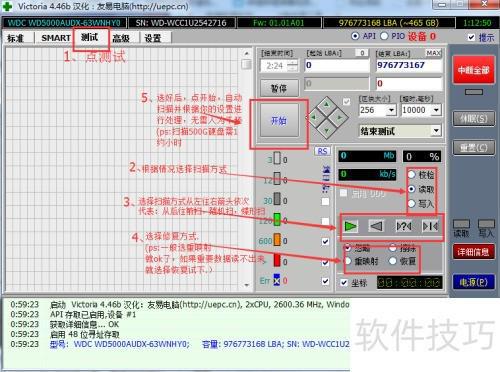This screenshot has width=500, height=372.
Task: Click the RS reset counters button
Action: pos(322,151)
